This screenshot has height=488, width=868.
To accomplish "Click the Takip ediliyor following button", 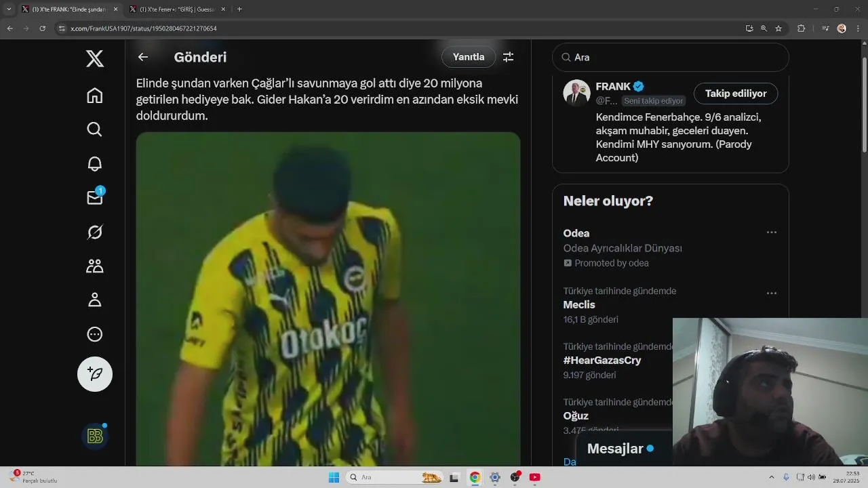I will (x=736, y=94).
